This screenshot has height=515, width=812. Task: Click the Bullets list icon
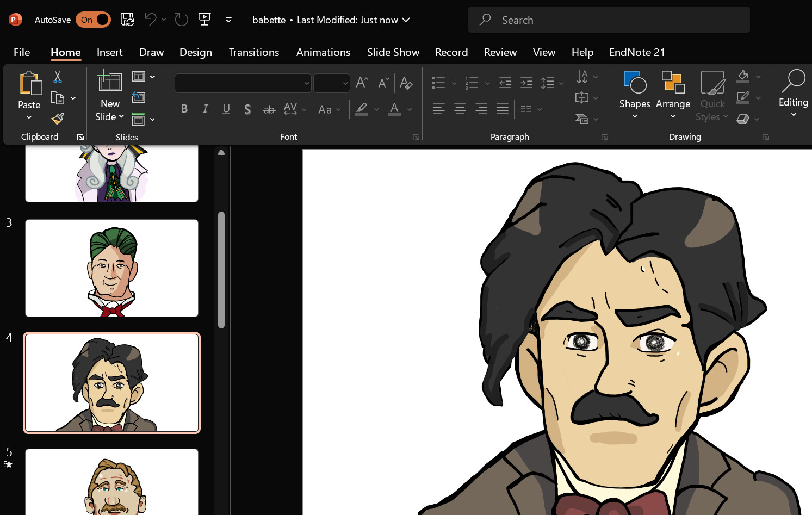pyautogui.click(x=438, y=83)
